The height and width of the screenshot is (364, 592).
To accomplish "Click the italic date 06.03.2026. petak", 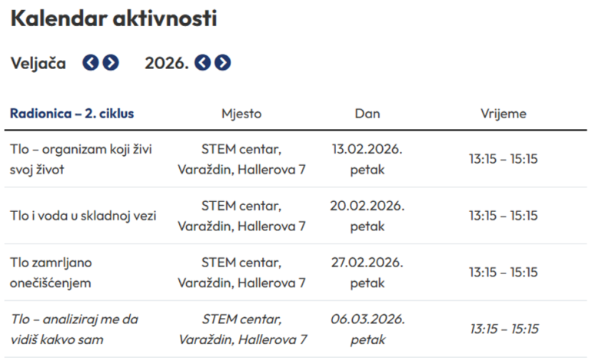I will [368, 329].
